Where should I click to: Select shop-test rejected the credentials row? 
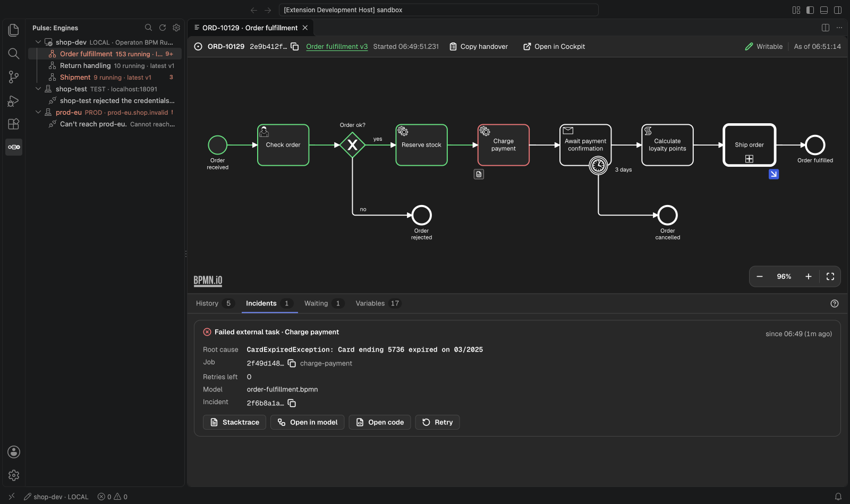pos(105,100)
